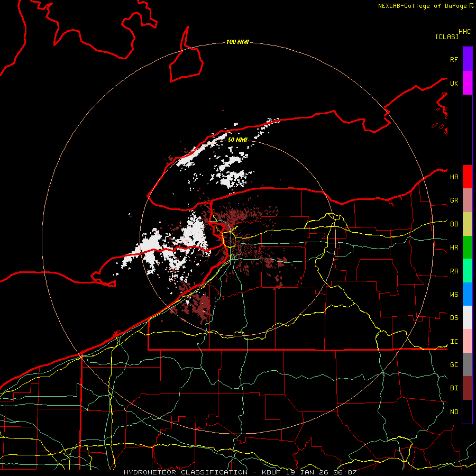Viewport: 476px width, 476px height.
Task: Click the HYDROMETEOR CLASSIFICATION caption text
Action: (186, 472)
